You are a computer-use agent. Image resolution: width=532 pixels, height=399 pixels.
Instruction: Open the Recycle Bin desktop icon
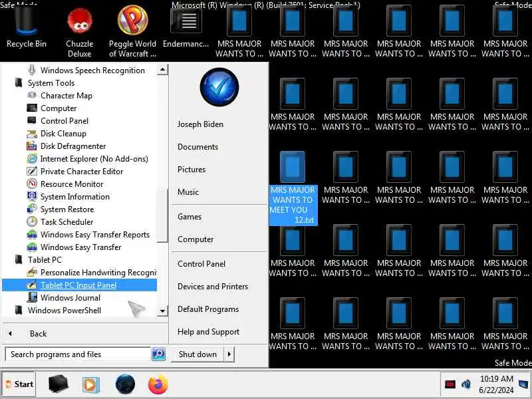coord(26,25)
